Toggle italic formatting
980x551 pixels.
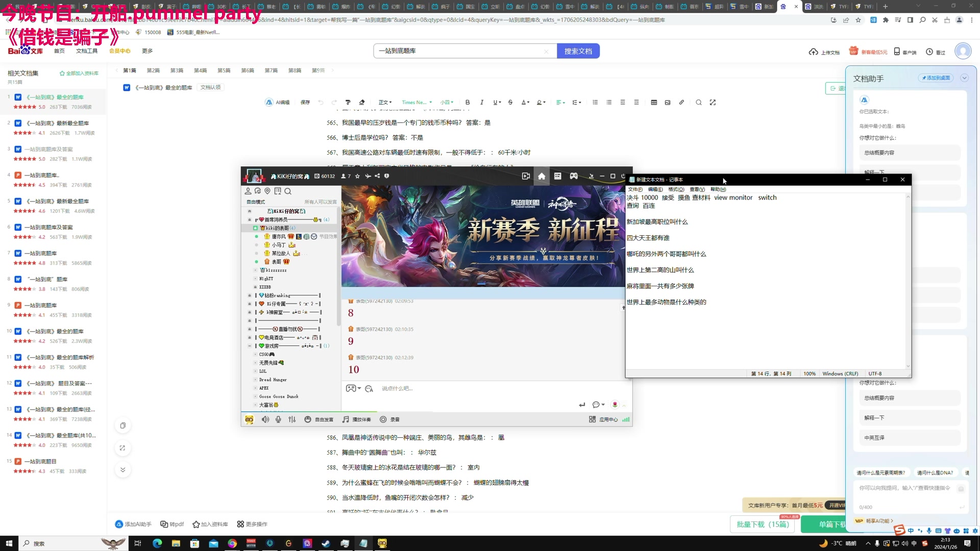(482, 102)
